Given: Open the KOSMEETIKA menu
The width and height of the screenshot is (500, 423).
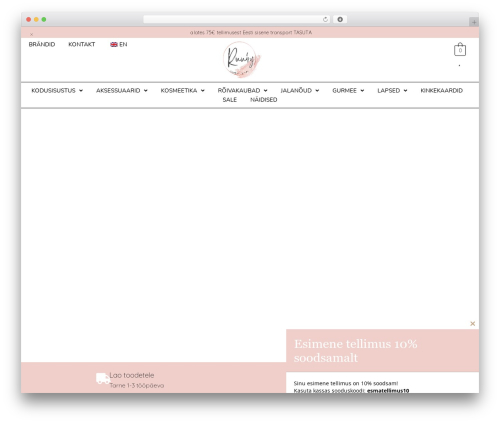Looking at the screenshot, I should 179,90.
